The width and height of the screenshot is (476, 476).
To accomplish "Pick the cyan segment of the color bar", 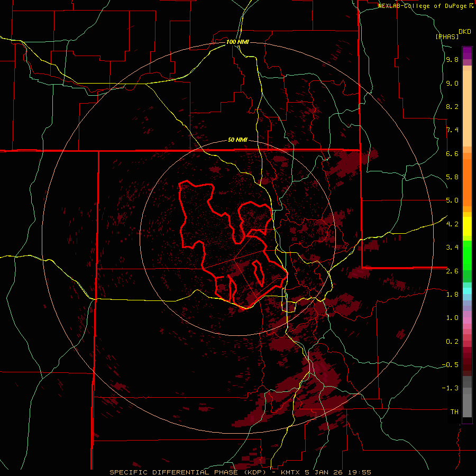I will pyautogui.click(x=467, y=291).
